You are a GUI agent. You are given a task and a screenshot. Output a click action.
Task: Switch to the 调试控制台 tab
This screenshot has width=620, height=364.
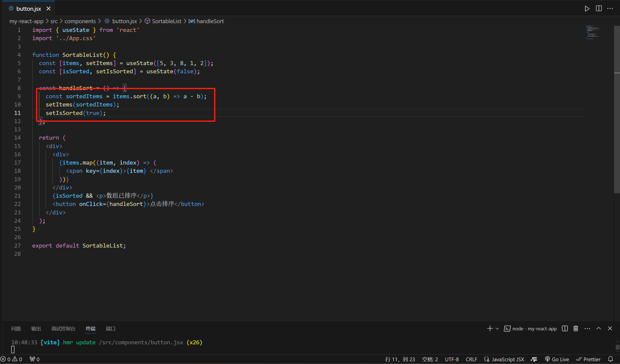point(63,329)
